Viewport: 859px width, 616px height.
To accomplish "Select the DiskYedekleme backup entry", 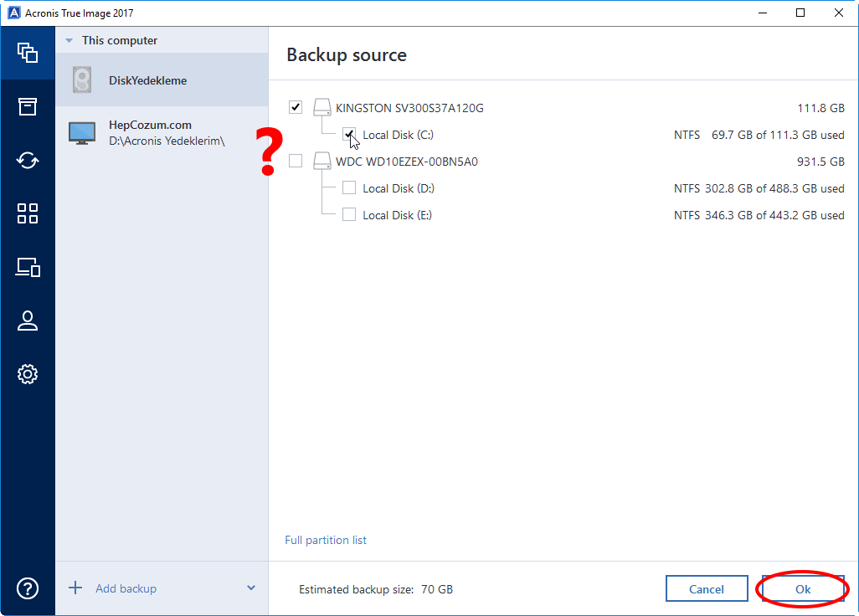I will coord(162,80).
